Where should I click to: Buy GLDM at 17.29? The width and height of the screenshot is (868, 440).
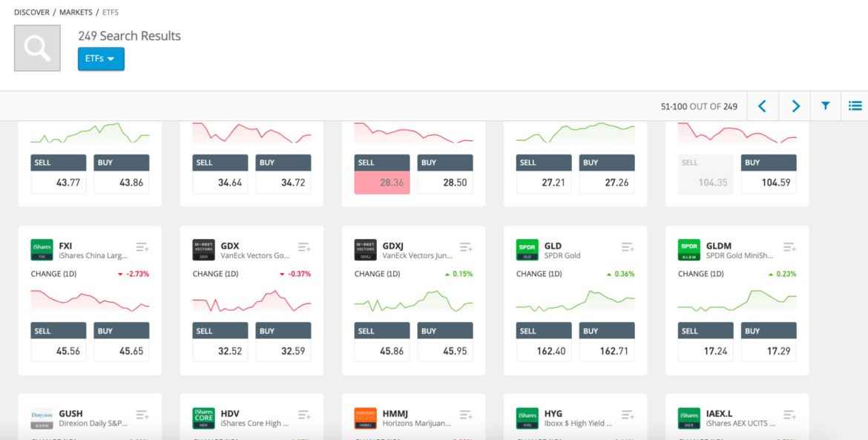click(769, 350)
